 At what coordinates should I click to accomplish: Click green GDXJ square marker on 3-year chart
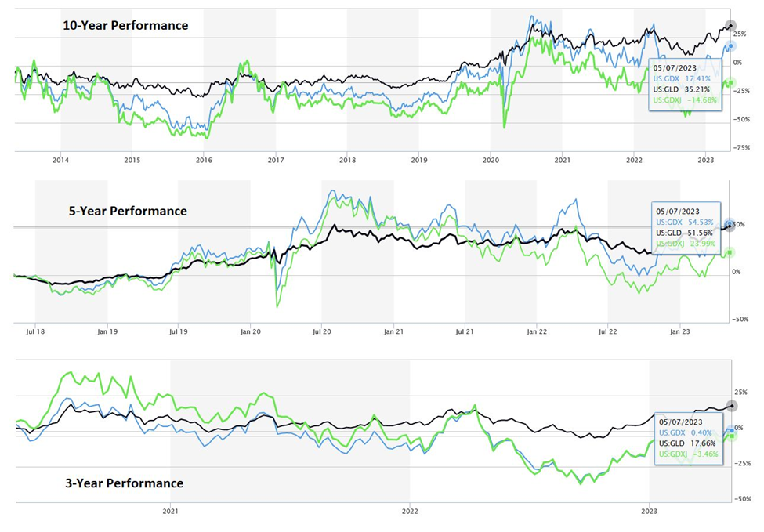(x=731, y=436)
